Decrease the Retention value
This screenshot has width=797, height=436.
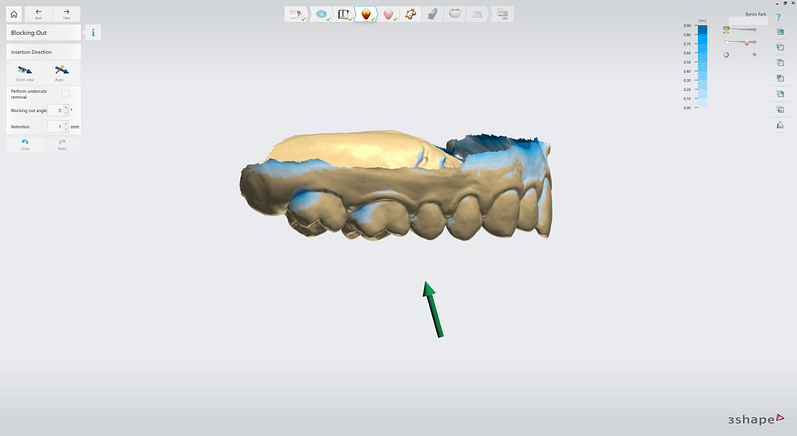66,130
